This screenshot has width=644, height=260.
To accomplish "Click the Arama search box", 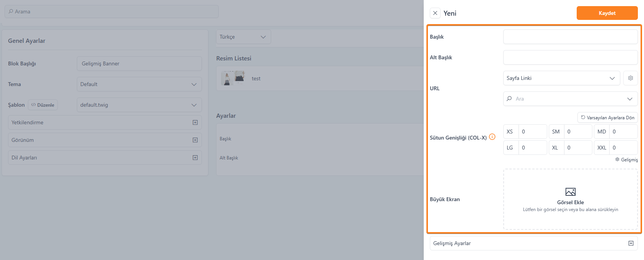I will point(112,11).
